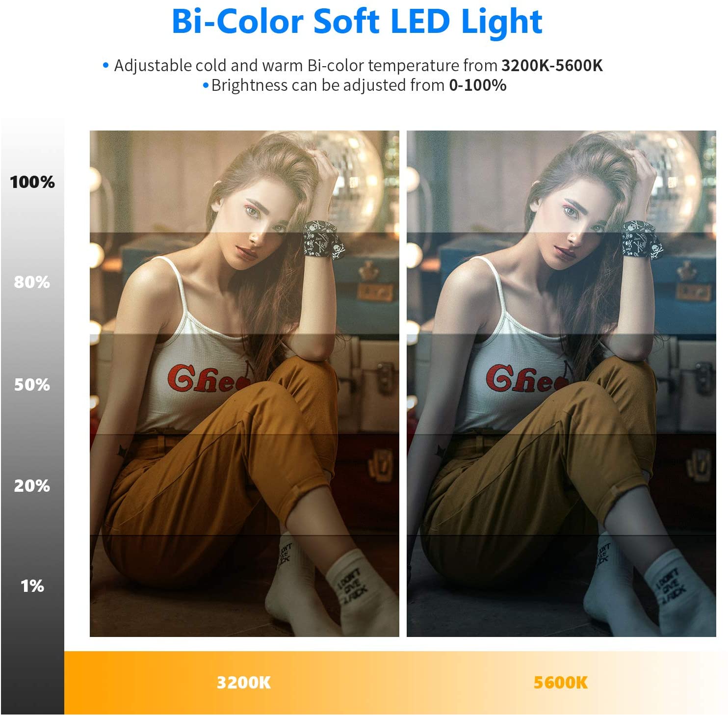728x716 pixels.
Task: Click the Bi-Color Soft LED Light title
Action: (x=357, y=22)
